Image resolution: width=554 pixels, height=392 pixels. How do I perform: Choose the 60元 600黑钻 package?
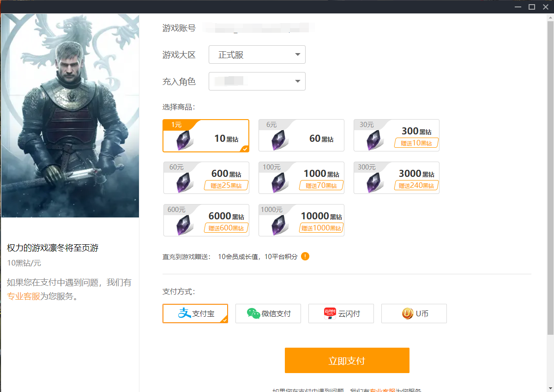pos(206,178)
